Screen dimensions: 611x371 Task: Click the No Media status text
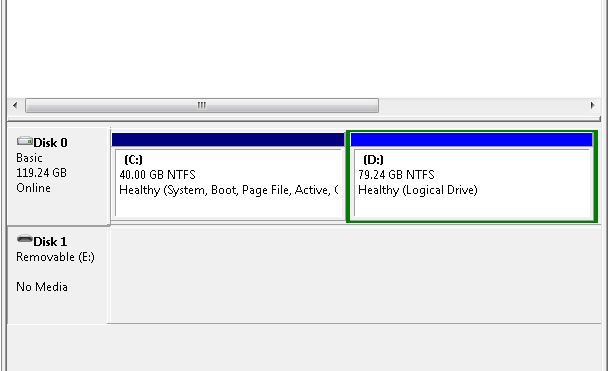click(42, 287)
